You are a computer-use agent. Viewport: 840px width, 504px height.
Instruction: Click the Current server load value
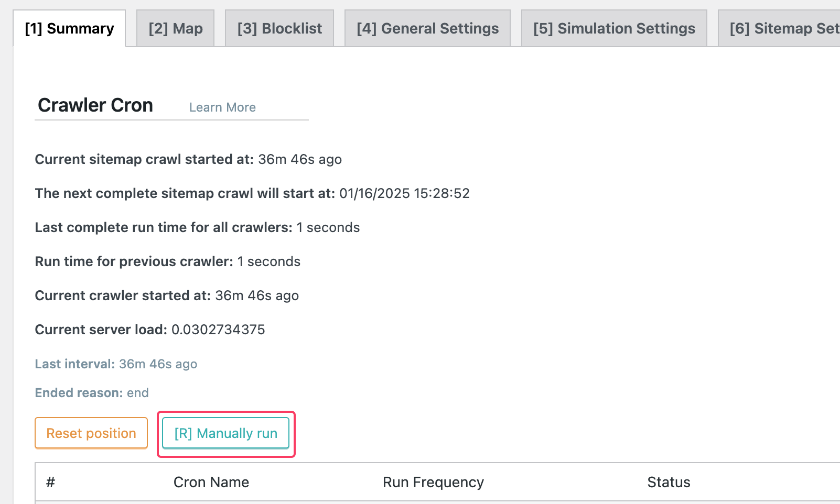[x=218, y=330]
